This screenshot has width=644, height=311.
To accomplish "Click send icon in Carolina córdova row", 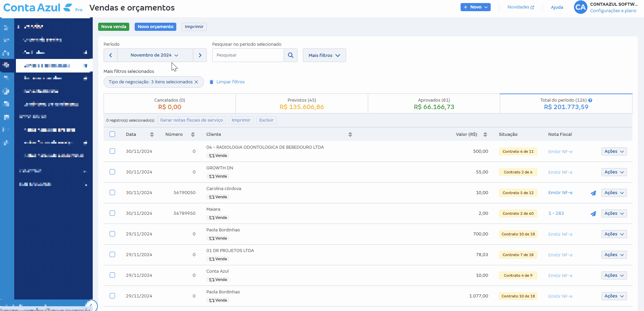I will pos(593,193).
